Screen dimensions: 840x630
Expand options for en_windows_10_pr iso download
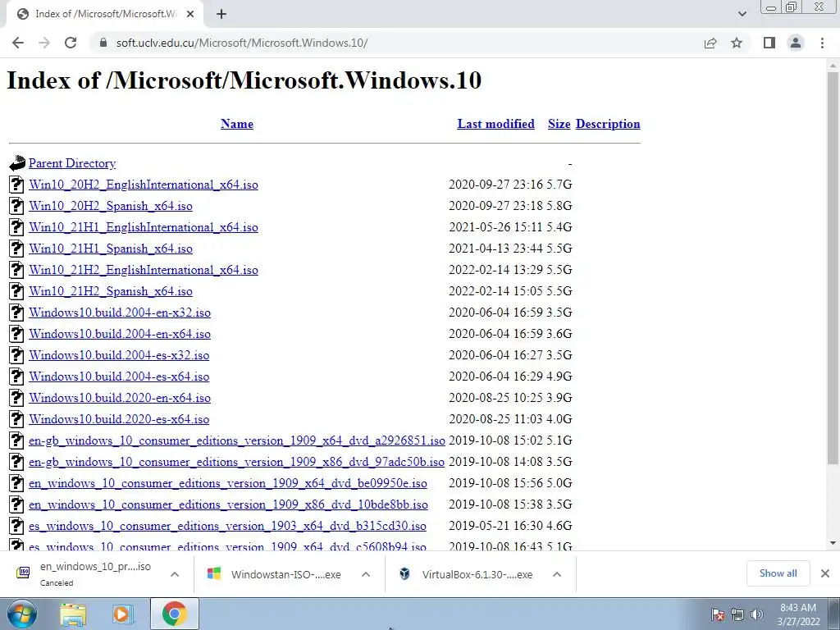[x=175, y=573]
